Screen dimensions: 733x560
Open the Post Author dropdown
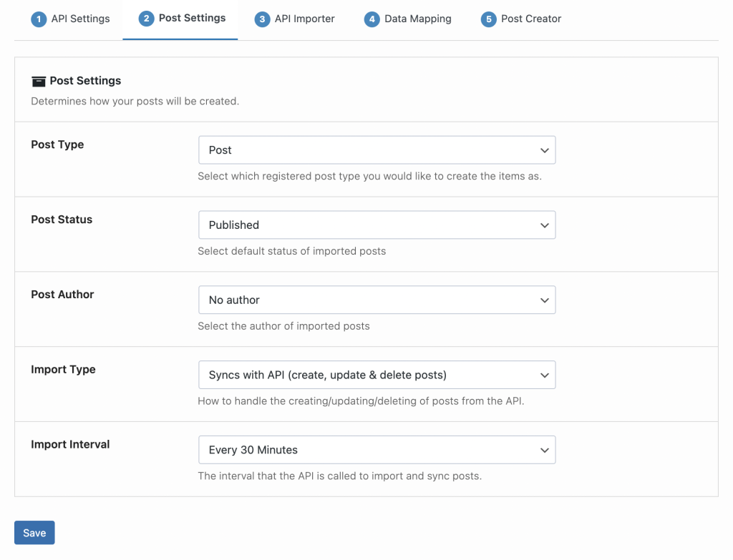click(x=377, y=300)
